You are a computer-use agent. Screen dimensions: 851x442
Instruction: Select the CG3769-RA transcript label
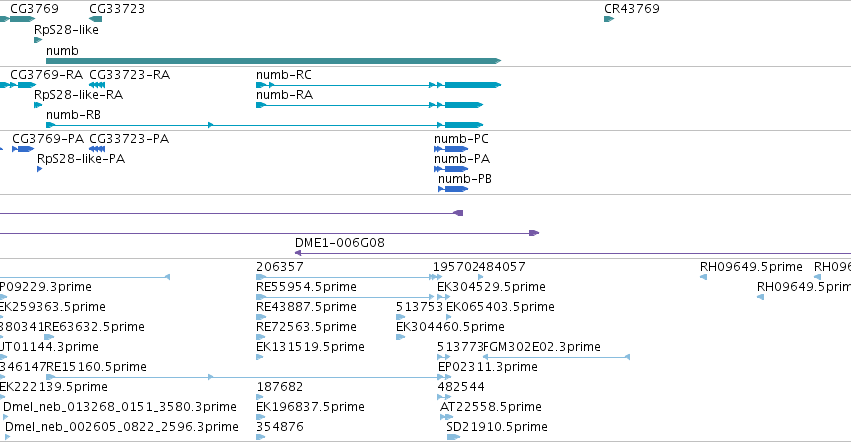(47, 74)
